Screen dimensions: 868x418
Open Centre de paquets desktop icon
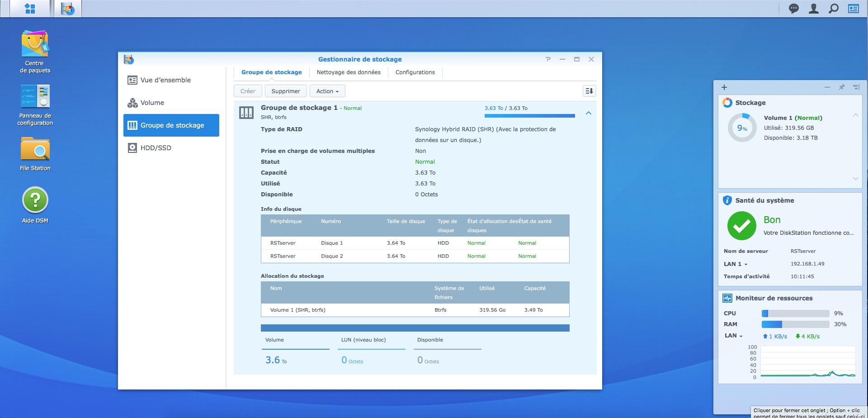35,44
